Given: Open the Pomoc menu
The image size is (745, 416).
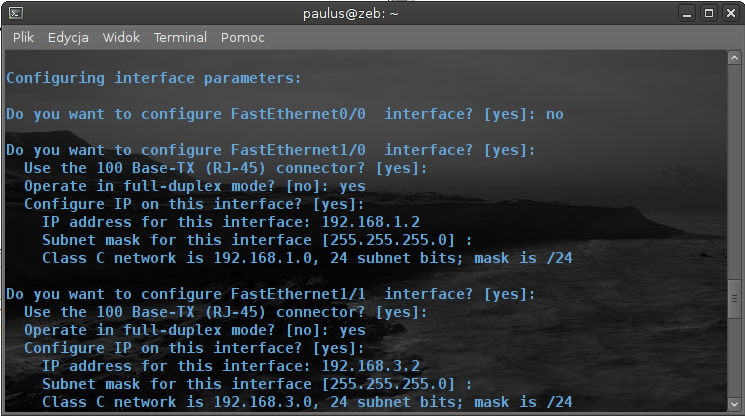Looking at the screenshot, I should point(243,38).
